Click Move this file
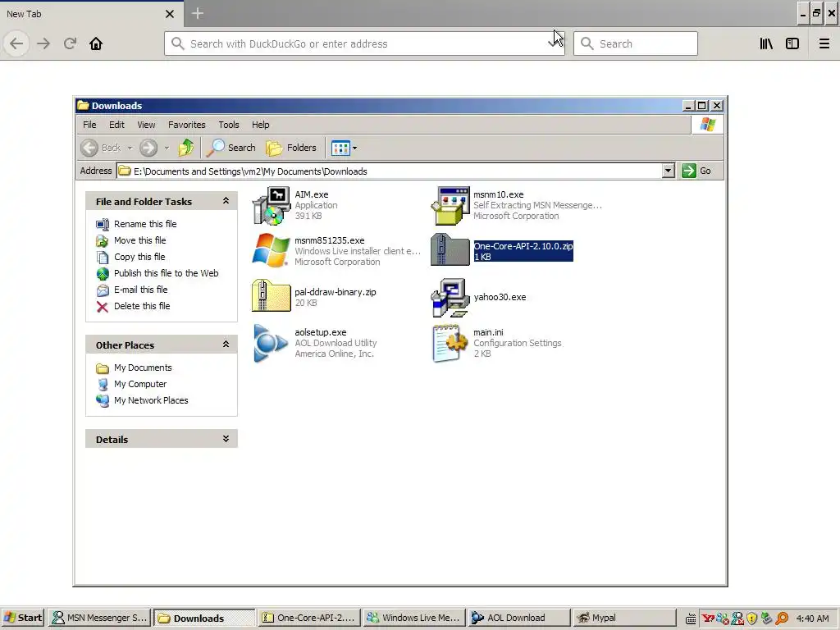Screen dimensions: 840x630 (x=131, y=240)
